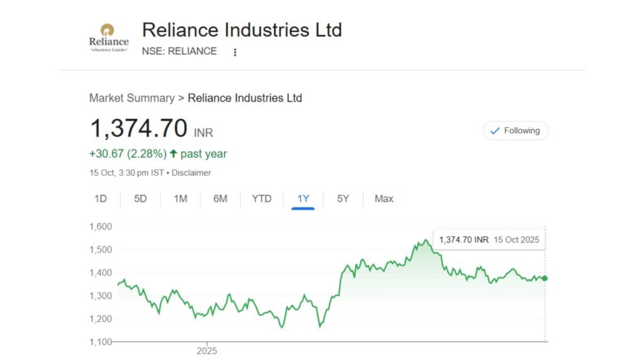Click the Disclaimer link
The image size is (644, 362).
coord(191,173)
